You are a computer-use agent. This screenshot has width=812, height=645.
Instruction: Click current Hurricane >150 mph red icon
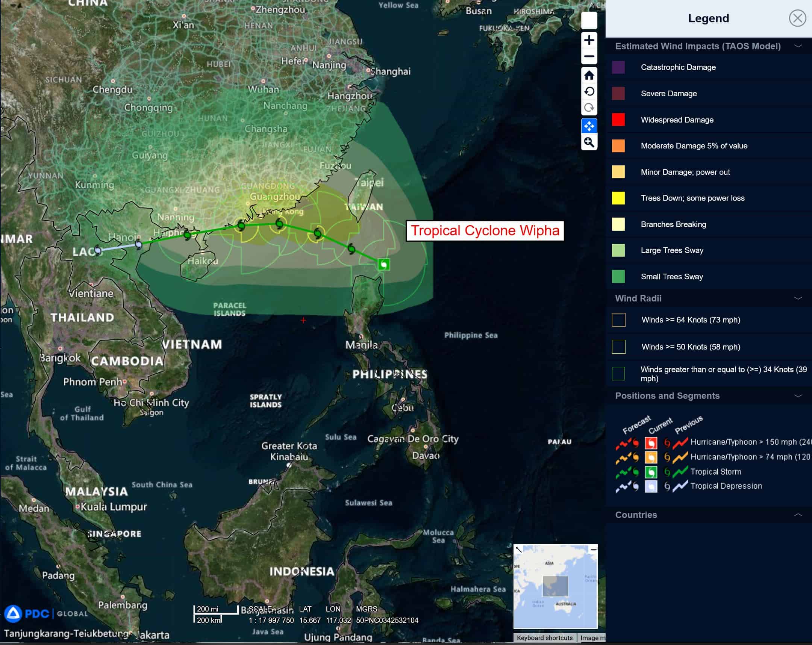pos(651,443)
